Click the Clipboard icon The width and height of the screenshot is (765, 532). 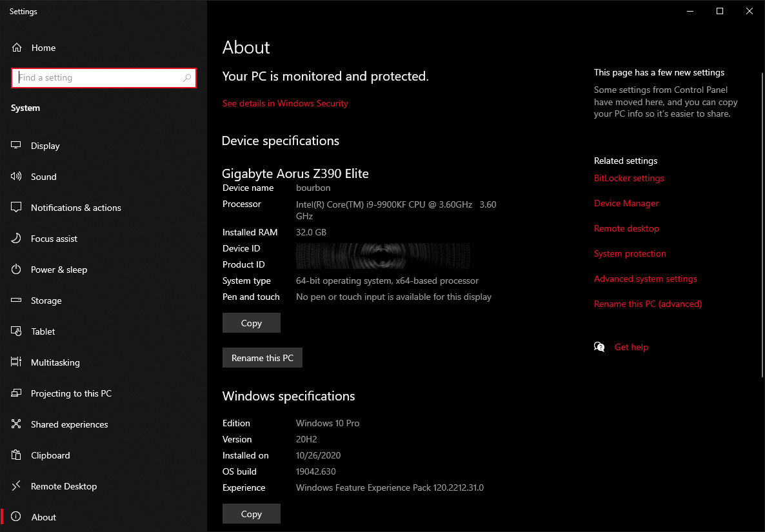click(x=16, y=455)
